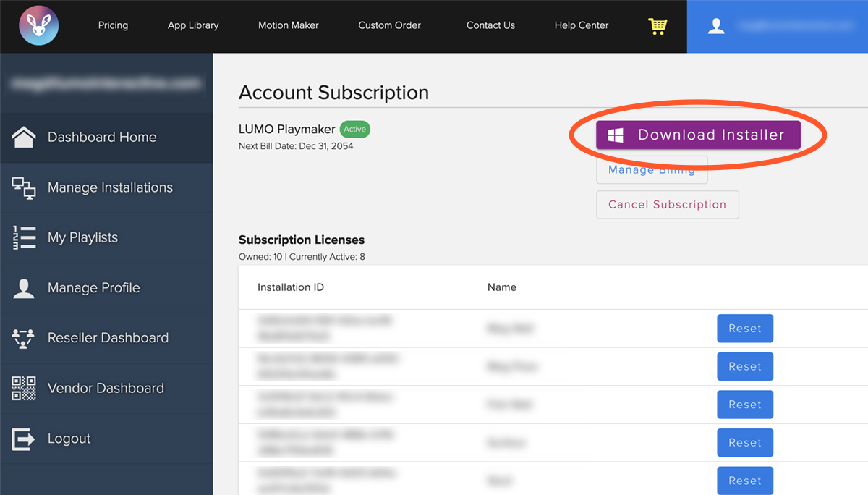The image size is (868, 495).
Task: Reset the third listed installation license
Action: tap(745, 405)
